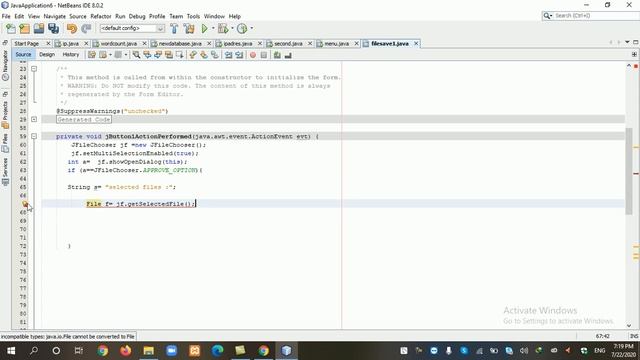This screenshot has height=360, width=640.
Task: Open Microsoft Edge from the taskbar
Action: 218,351
